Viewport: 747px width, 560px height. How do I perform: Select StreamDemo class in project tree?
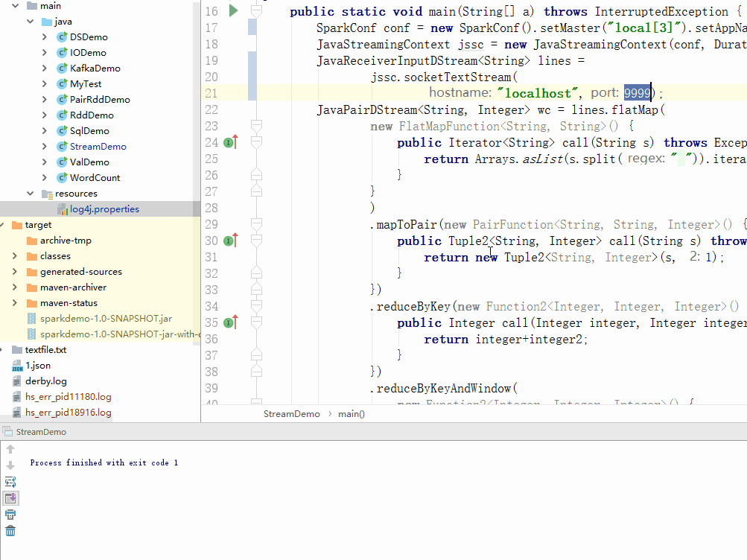coord(98,147)
